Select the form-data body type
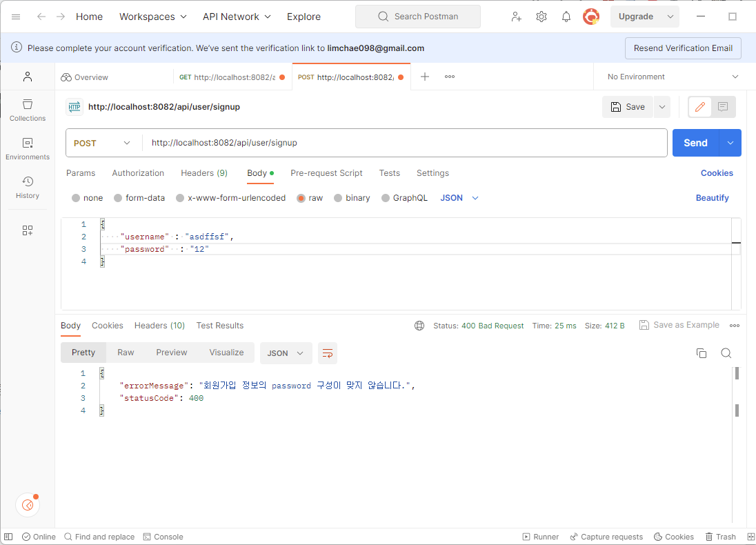The image size is (756, 545). tap(139, 198)
